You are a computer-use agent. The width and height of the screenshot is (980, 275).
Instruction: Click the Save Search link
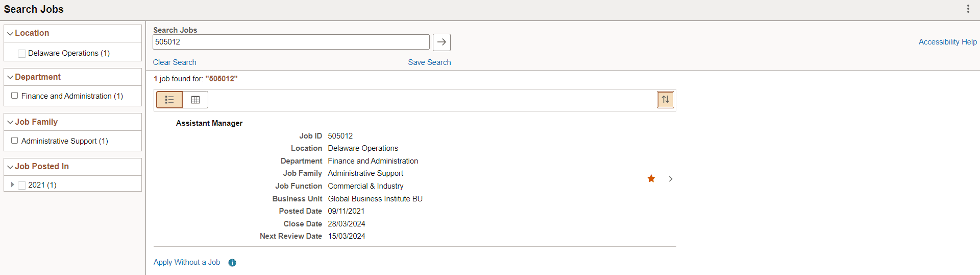click(x=429, y=62)
